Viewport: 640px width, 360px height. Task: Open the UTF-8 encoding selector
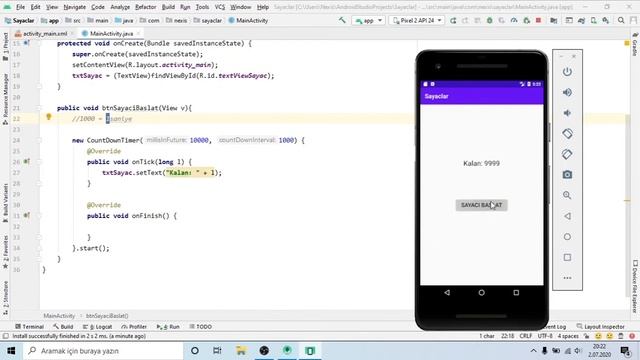(x=545, y=336)
